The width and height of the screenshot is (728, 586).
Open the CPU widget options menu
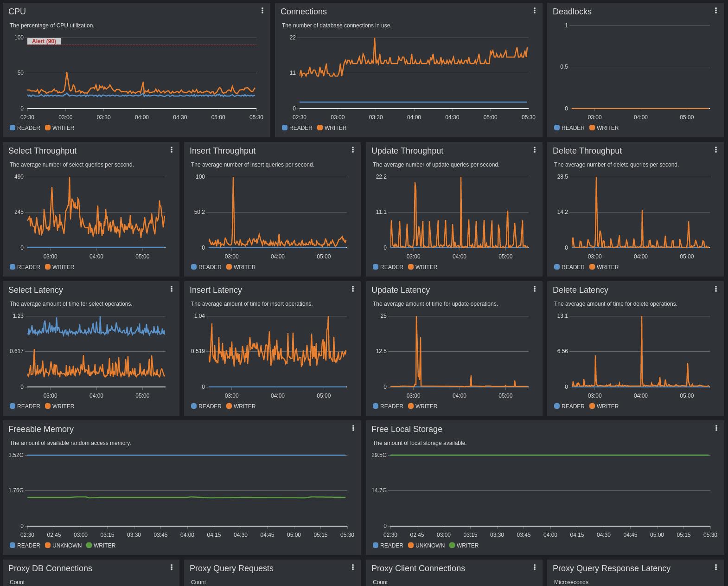pos(262,10)
